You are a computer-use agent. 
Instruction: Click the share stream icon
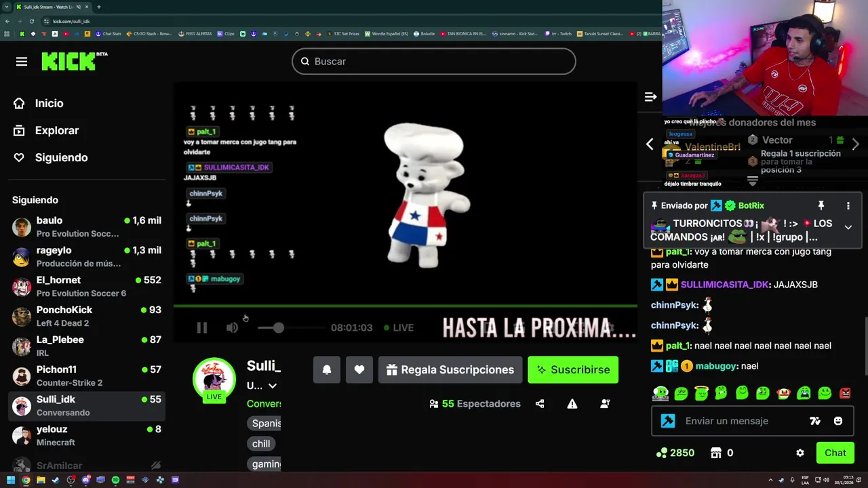[x=540, y=404]
